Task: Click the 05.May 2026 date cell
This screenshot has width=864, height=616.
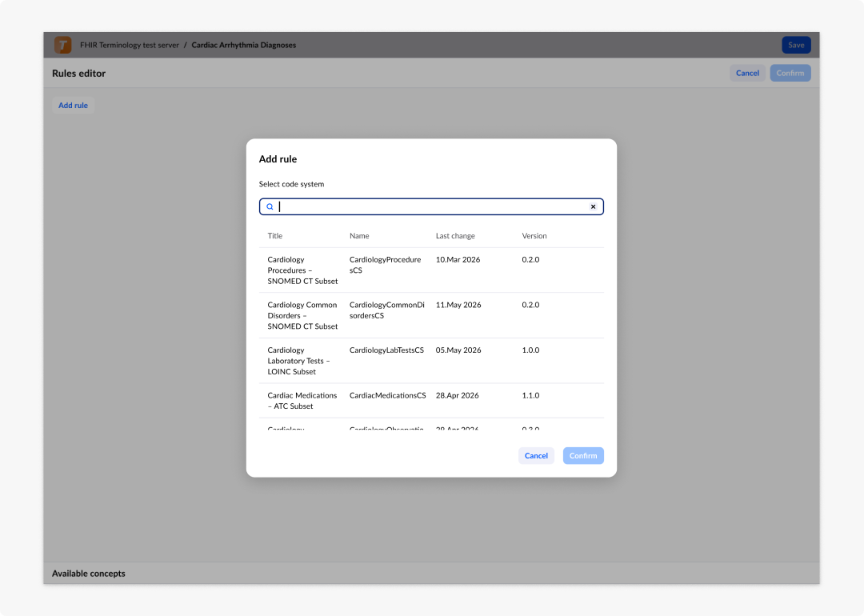Action: click(x=458, y=350)
